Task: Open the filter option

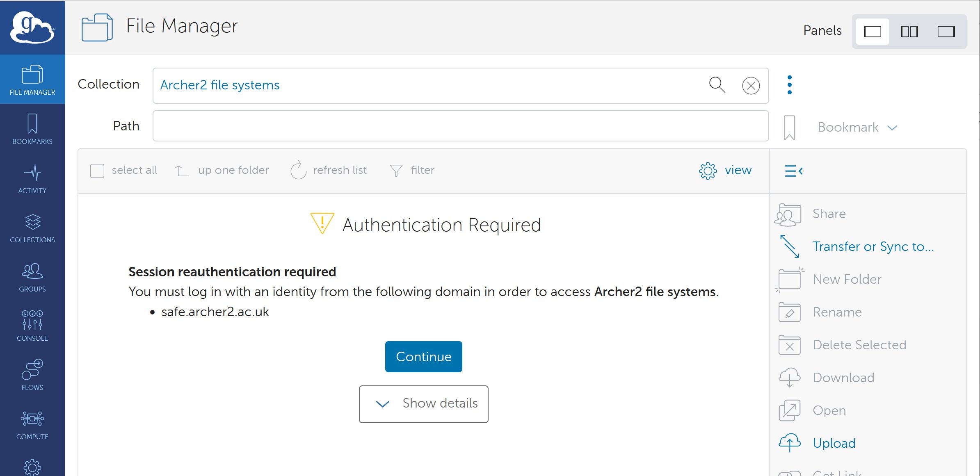Action: tap(412, 170)
